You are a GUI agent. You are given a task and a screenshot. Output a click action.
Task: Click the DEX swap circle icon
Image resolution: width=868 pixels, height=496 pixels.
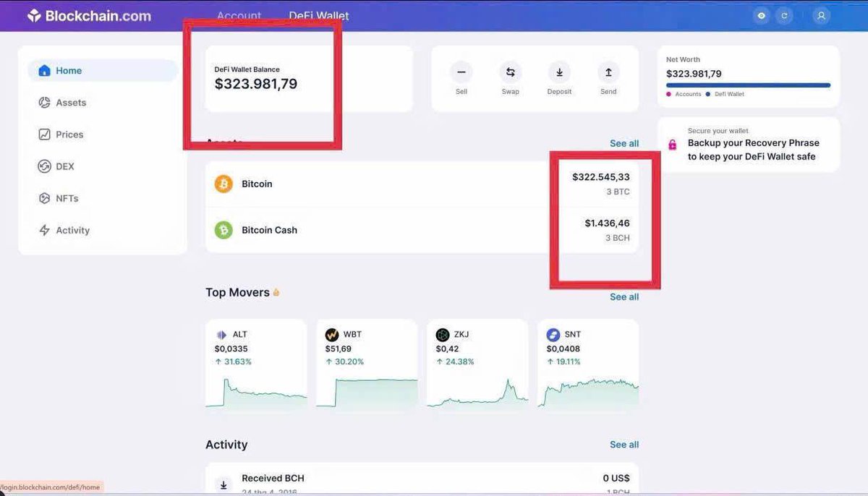[x=44, y=166]
